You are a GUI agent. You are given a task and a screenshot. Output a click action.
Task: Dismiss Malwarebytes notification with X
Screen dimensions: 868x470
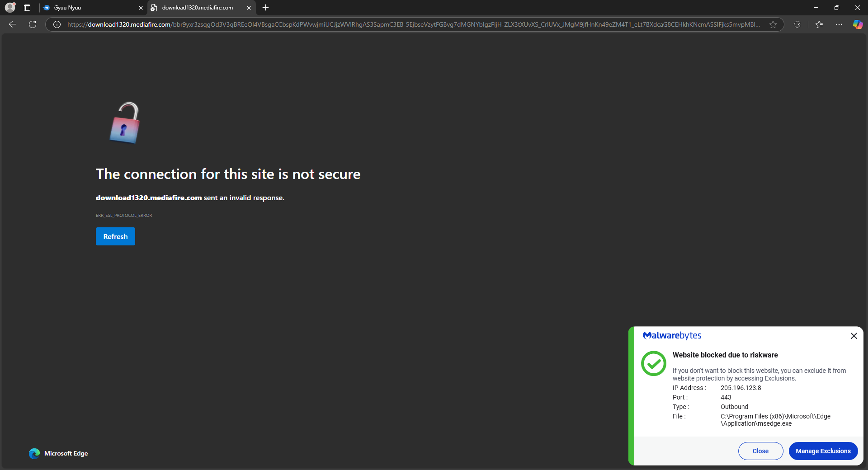(854, 336)
